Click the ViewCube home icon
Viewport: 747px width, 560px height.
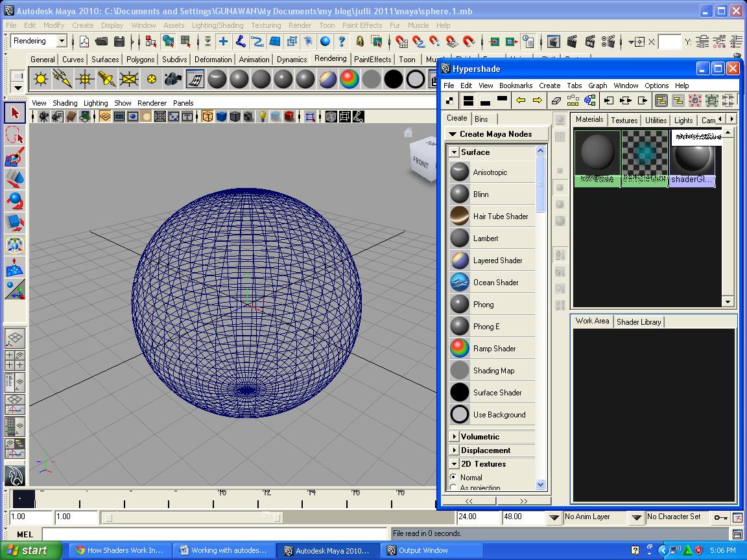click(x=408, y=132)
